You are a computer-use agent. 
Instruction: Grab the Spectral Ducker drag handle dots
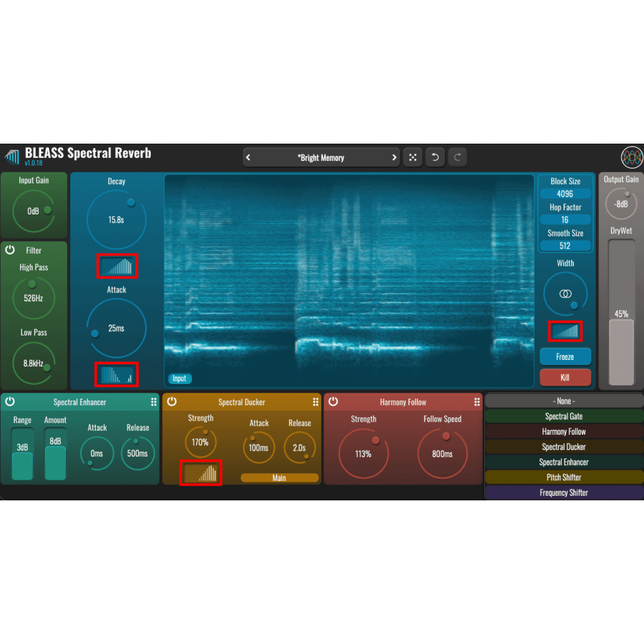(x=316, y=402)
